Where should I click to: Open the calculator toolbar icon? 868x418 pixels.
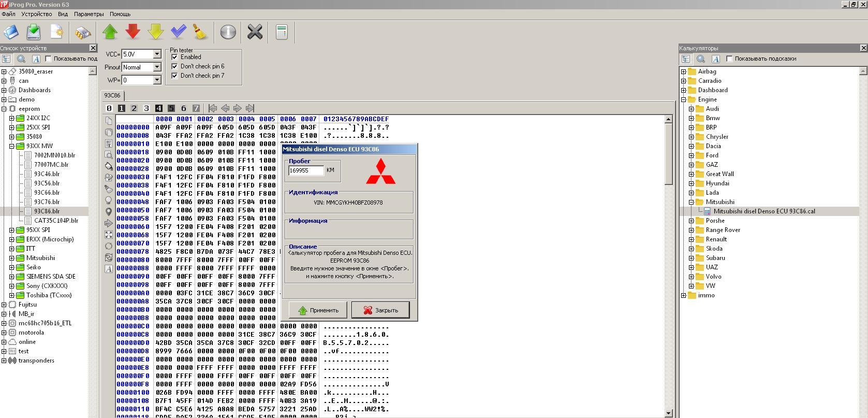point(282,32)
